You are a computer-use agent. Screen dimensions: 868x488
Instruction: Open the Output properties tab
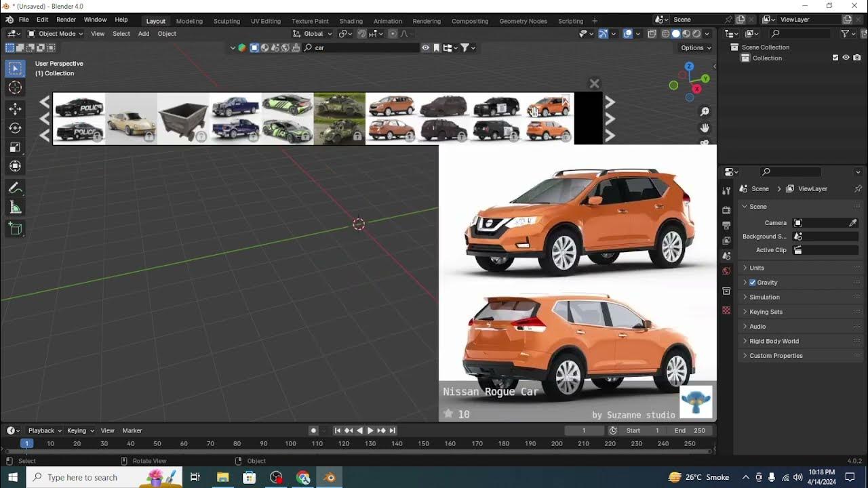pyautogui.click(x=726, y=225)
